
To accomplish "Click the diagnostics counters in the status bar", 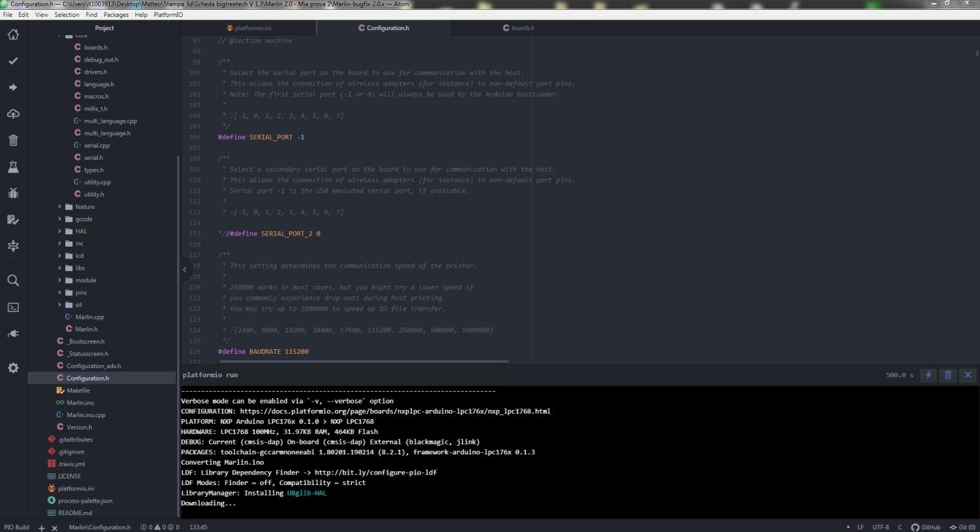I will tap(160, 527).
